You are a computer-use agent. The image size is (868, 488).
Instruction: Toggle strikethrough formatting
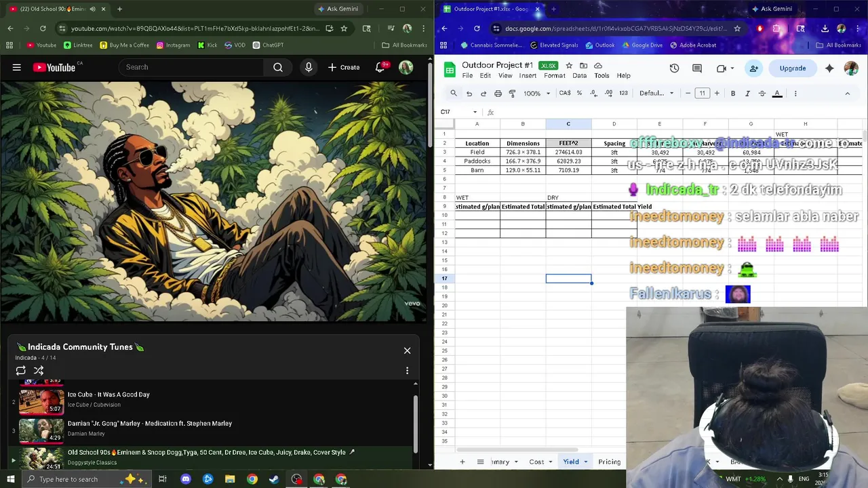click(x=762, y=94)
